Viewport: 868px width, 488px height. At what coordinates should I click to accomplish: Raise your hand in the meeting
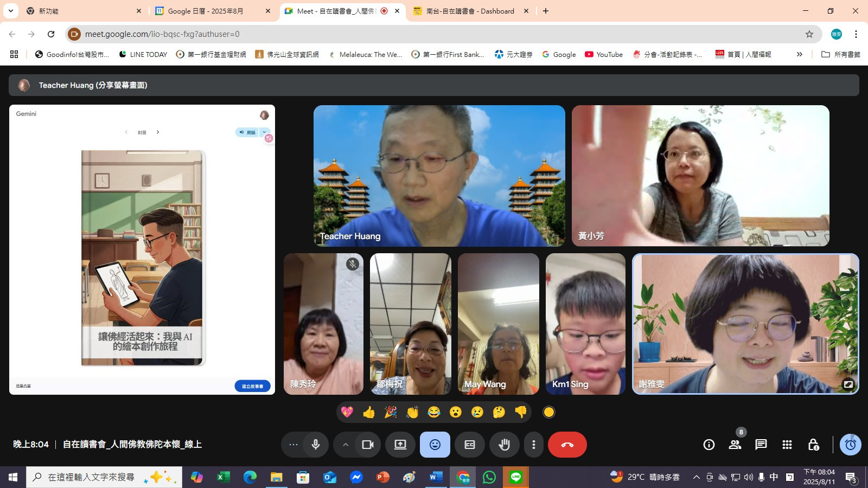[505, 445]
